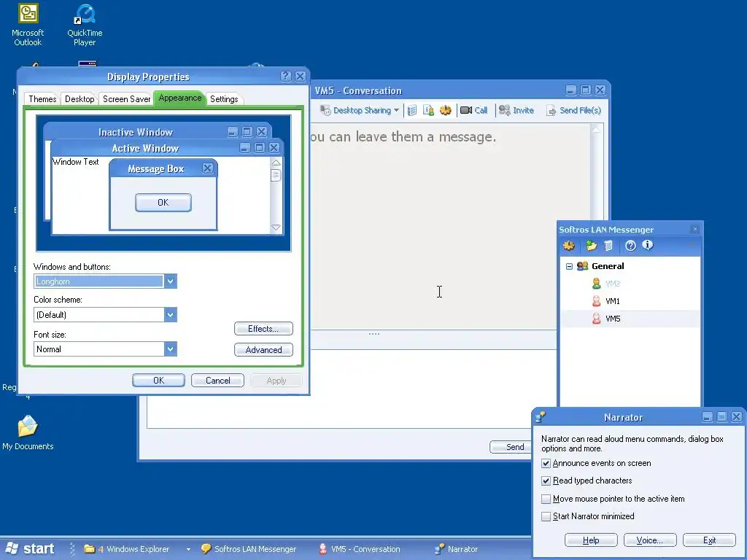Click the Advanced button in Display Properties
This screenshot has height=560, width=747.
click(263, 350)
